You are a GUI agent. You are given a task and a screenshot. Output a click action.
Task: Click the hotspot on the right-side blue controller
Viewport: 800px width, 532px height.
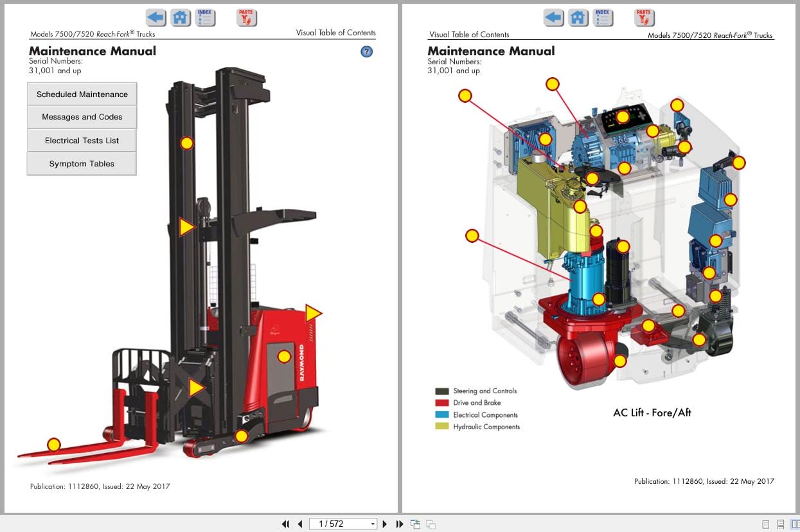pos(730,200)
